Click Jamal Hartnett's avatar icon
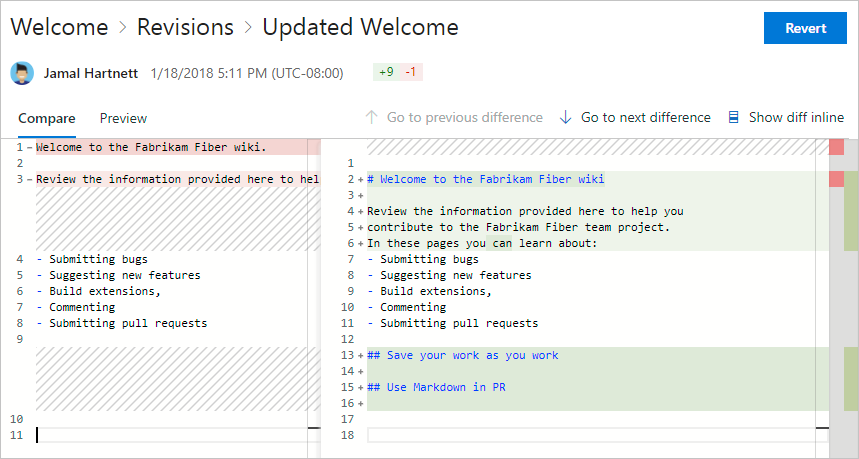 click(x=22, y=73)
